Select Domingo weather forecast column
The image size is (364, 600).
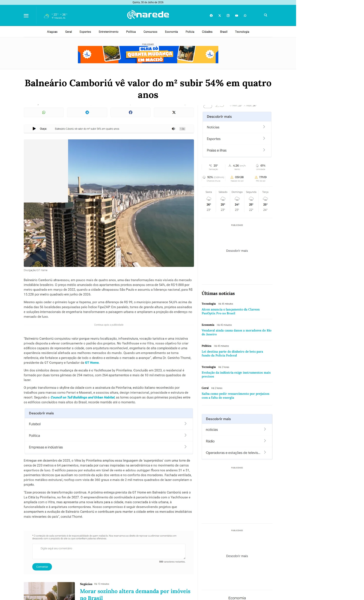[237, 201]
